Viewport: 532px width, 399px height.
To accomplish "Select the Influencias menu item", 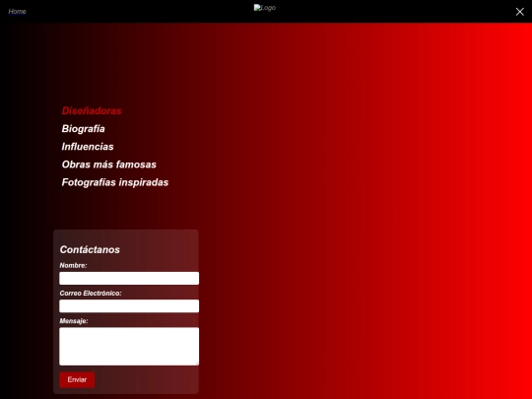I will (88, 147).
